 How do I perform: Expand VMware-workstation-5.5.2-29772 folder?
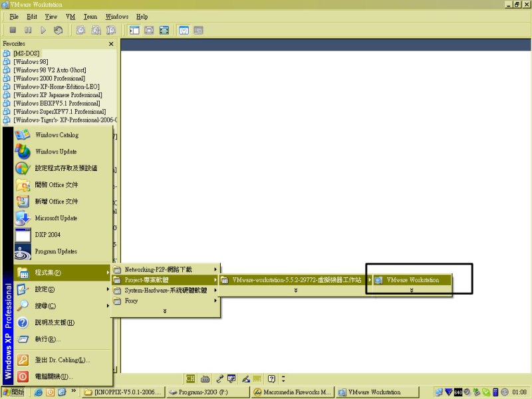[x=296, y=280]
